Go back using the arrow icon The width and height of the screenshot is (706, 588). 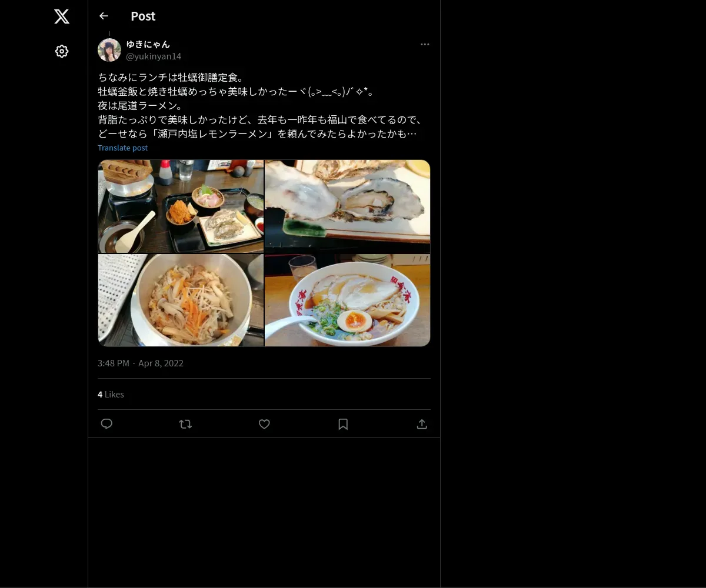click(x=104, y=16)
